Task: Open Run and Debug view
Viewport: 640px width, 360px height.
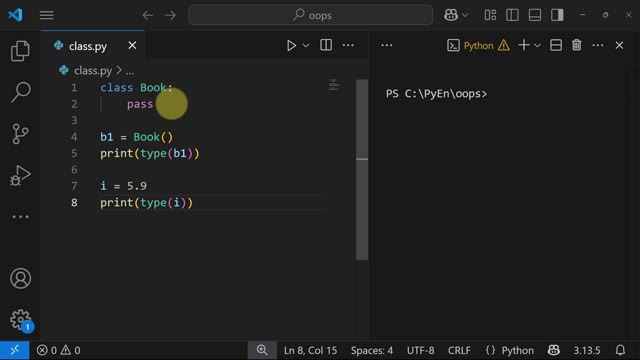Action: (x=20, y=176)
